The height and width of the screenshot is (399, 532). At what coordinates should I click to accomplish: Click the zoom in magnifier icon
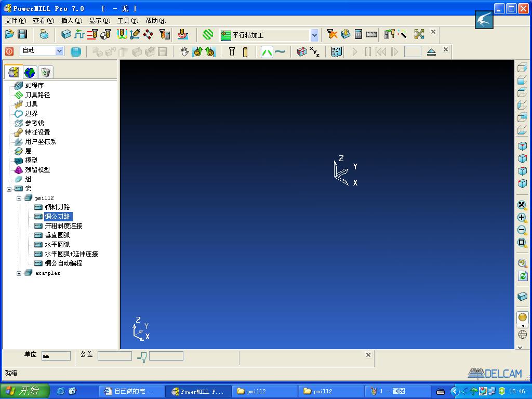pos(522,218)
